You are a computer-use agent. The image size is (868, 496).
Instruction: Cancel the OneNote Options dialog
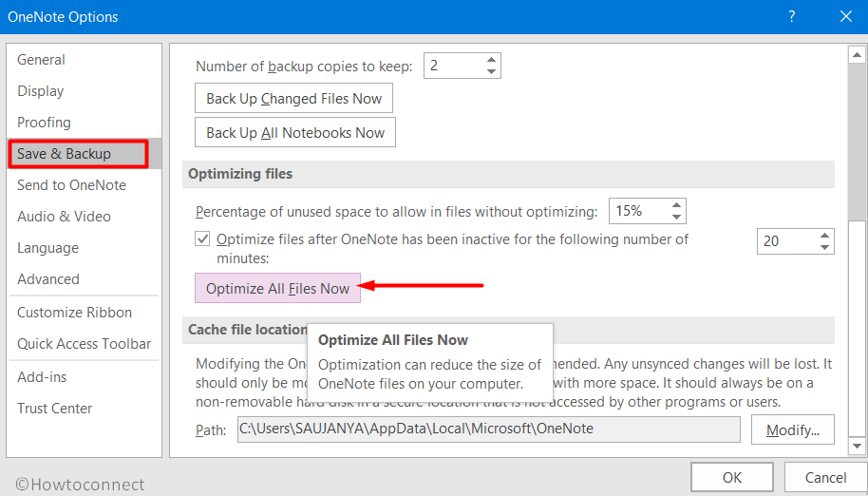tap(825, 477)
